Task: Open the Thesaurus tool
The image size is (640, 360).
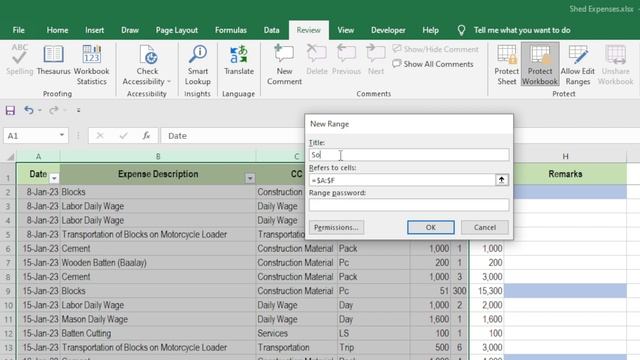Action: point(53,60)
